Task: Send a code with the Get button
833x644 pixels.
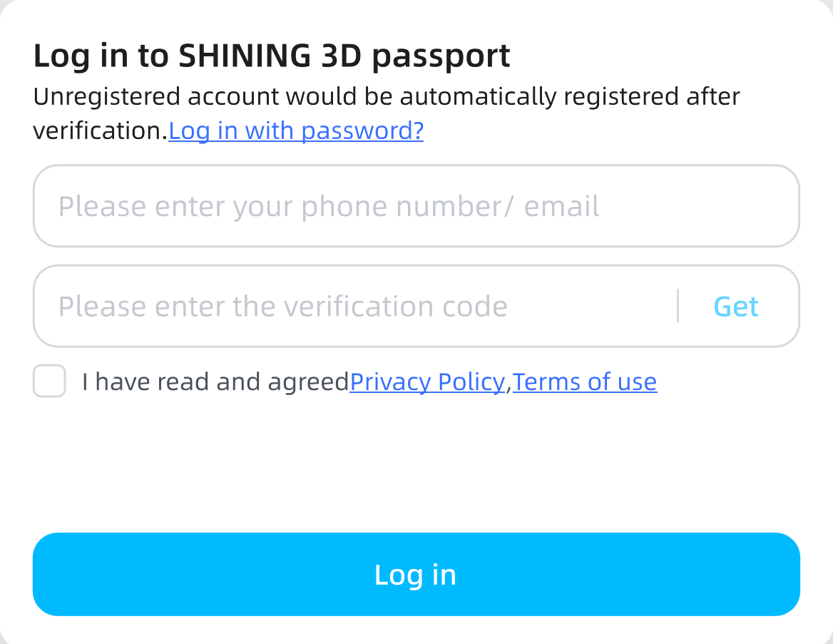Action: tap(736, 307)
